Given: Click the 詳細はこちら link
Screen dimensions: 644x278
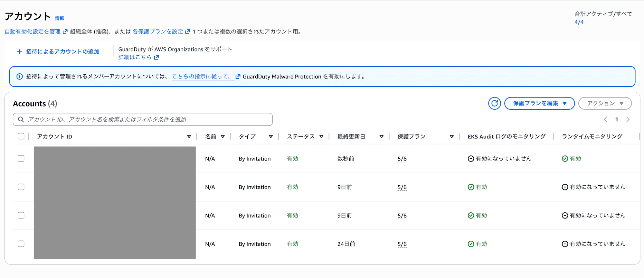Looking at the screenshot, I should pos(135,57).
